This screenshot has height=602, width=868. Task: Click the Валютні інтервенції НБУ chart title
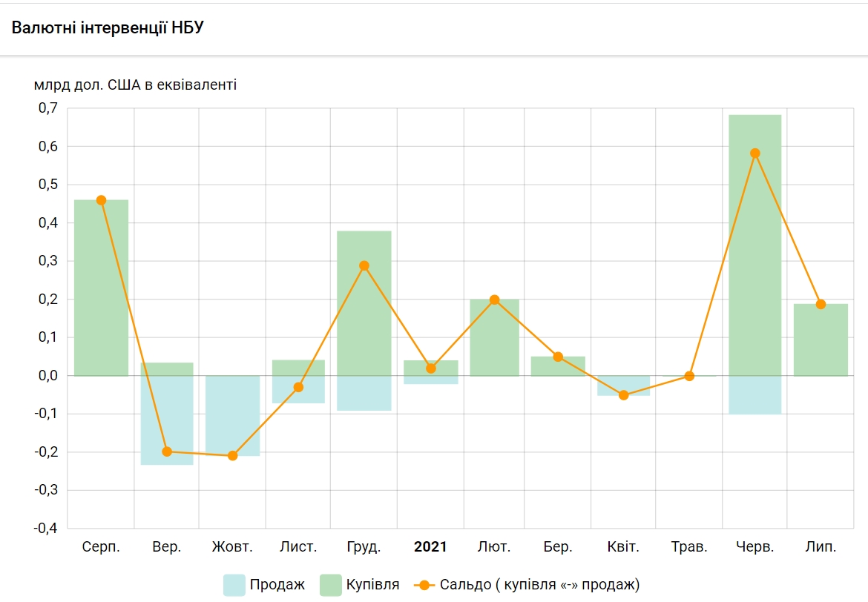click(108, 28)
